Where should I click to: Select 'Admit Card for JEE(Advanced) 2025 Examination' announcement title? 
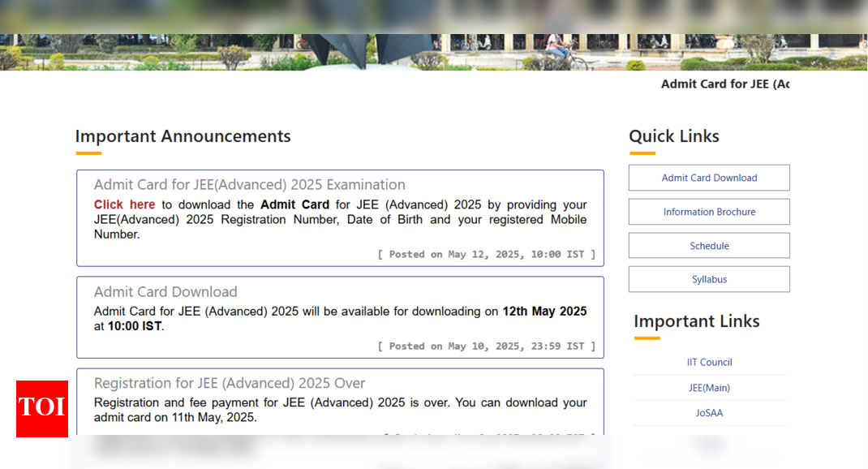click(x=249, y=185)
